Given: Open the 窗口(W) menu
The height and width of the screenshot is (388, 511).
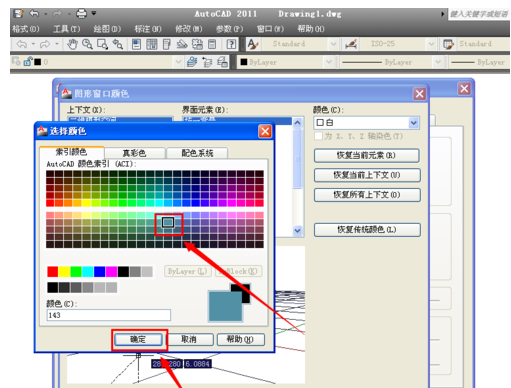Looking at the screenshot, I should pyautogui.click(x=270, y=29).
